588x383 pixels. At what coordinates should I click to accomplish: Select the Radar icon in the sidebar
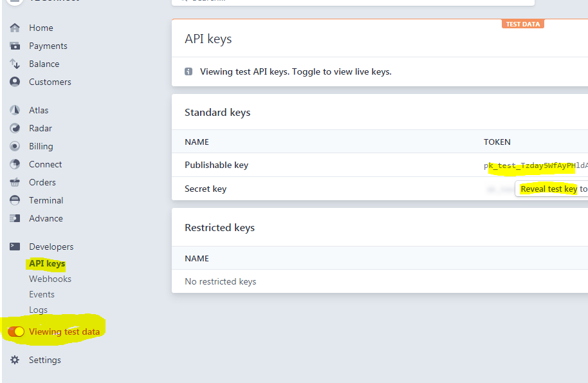[x=14, y=128]
